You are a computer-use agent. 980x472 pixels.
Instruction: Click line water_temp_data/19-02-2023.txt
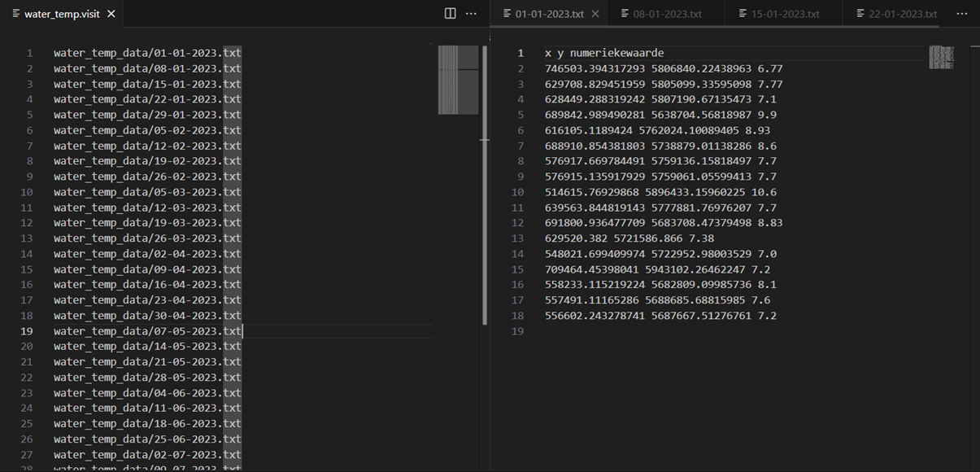[x=147, y=161]
